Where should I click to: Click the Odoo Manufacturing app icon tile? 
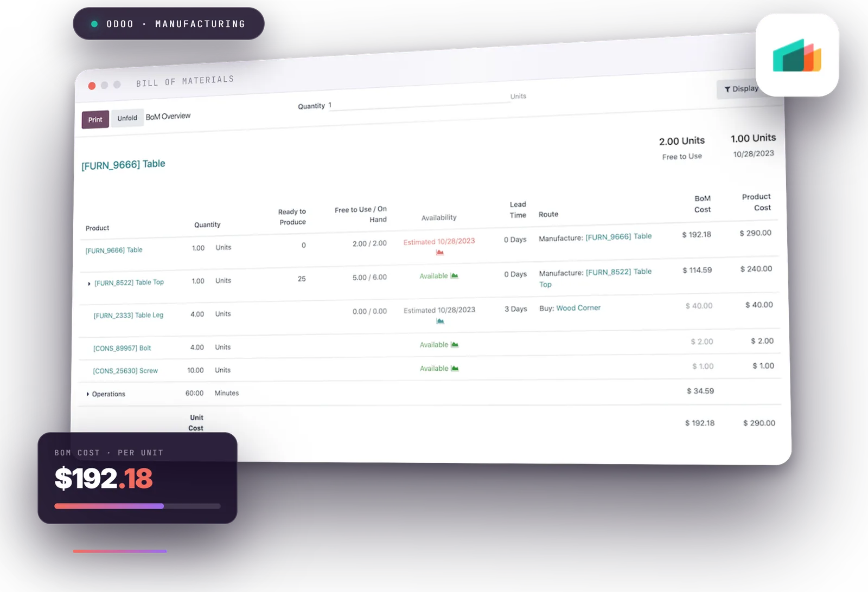pos(797,55)
